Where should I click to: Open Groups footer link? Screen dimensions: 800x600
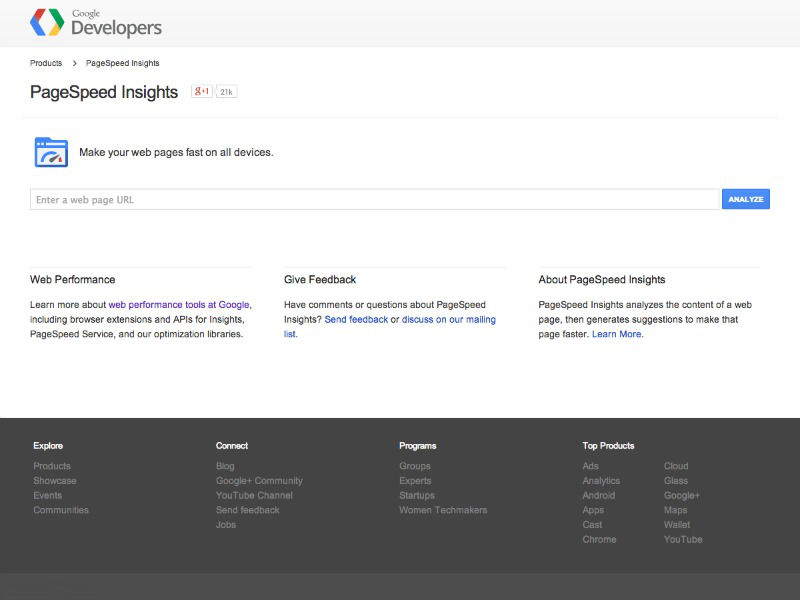pos(415,466)
